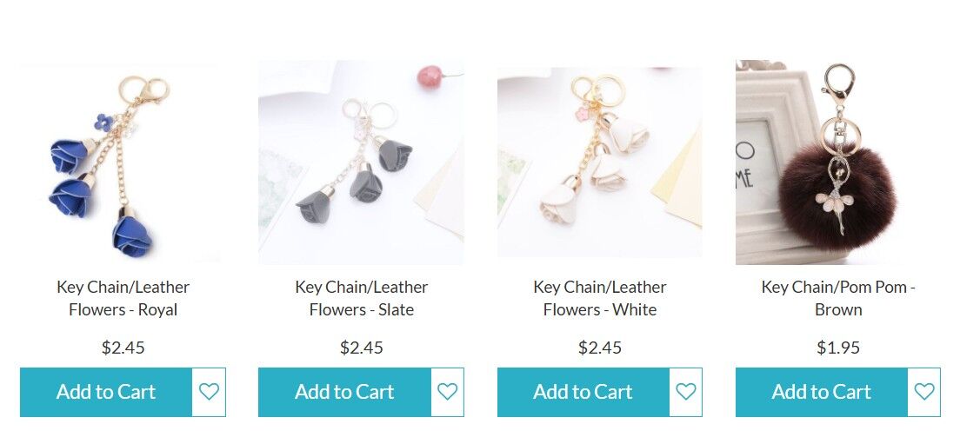Click the $2.45 price under Royal key chain
Image resolution: width=980 pixels, height=444 pixels.
tap(123, 348)
